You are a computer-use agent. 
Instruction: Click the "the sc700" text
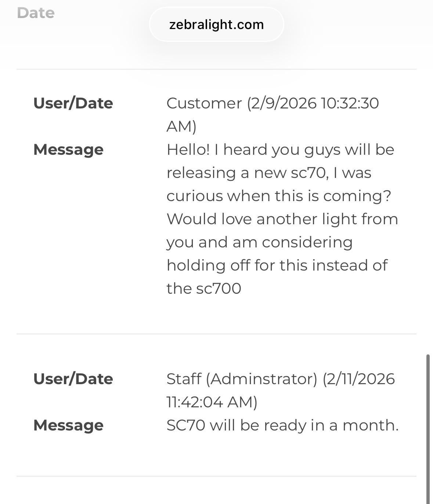click(204, 289)
